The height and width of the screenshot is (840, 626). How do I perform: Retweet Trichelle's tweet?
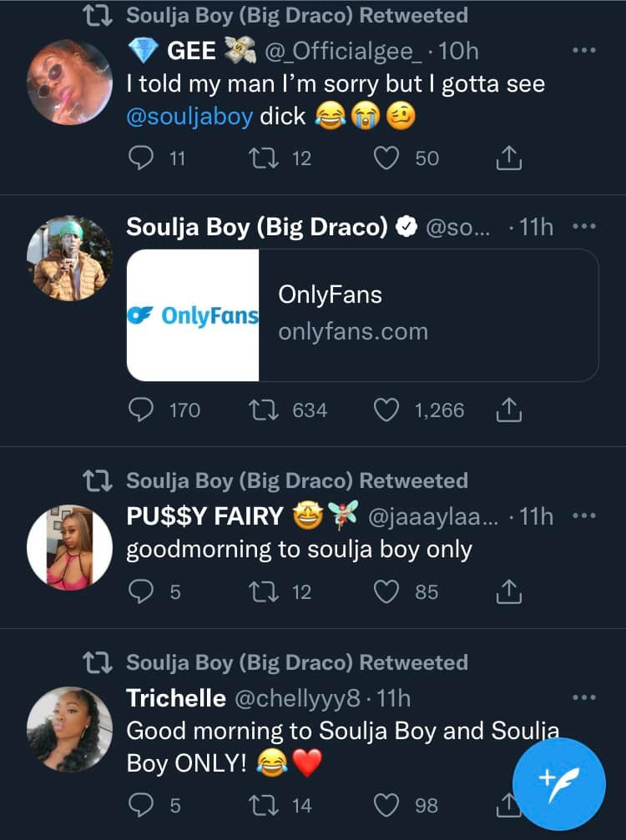pyautogui.click(x=264, y=805)
